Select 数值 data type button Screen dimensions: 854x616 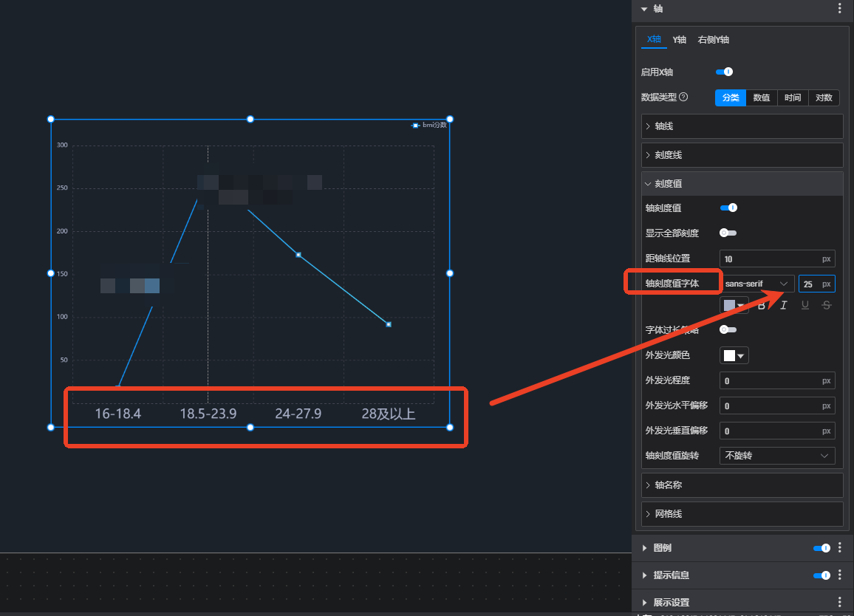(x=762, y=97)
